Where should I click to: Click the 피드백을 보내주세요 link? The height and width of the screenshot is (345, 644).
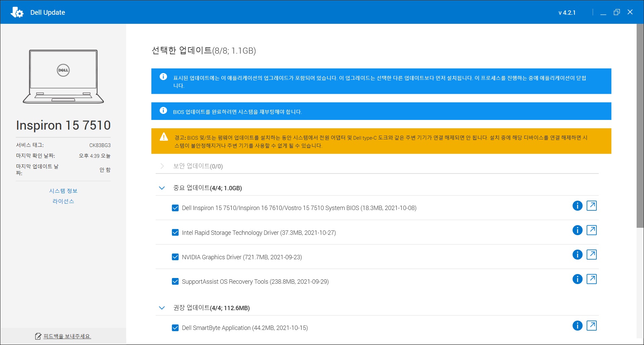(67, 336)
